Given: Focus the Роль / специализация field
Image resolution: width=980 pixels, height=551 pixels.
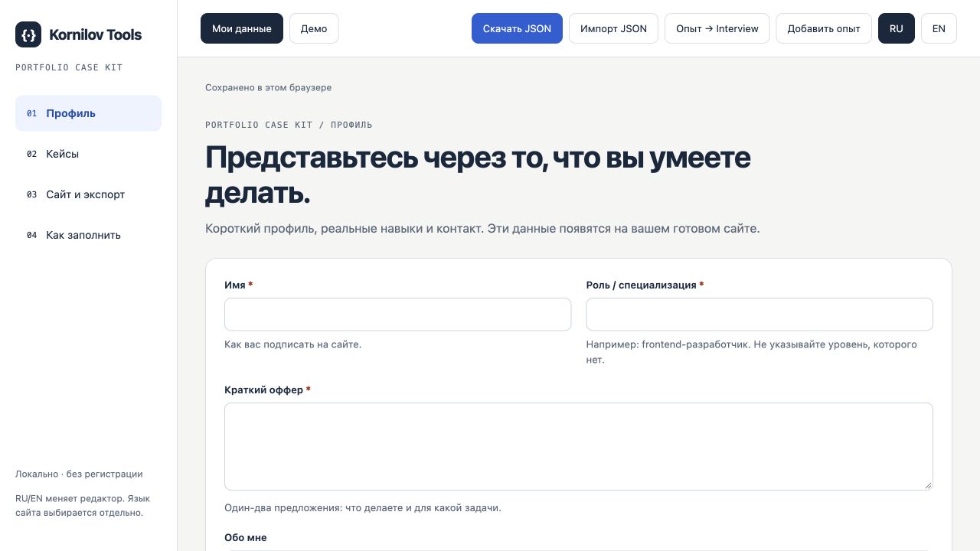Looking at the screenshot, I should pos(759,315).
